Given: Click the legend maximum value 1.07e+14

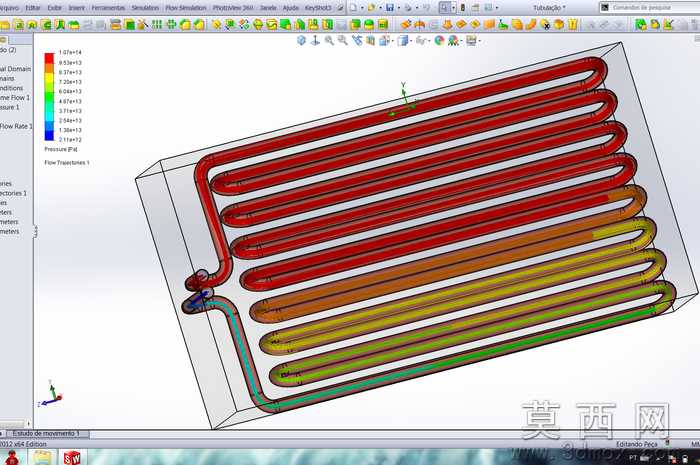Looking at the screenshot, I should click(x=70, y=52).
